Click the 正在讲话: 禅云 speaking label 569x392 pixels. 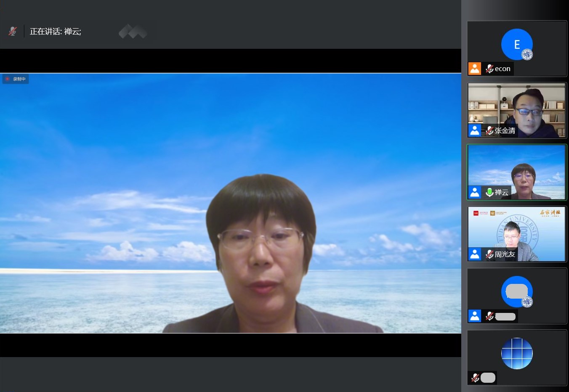(x=56, y=32)
